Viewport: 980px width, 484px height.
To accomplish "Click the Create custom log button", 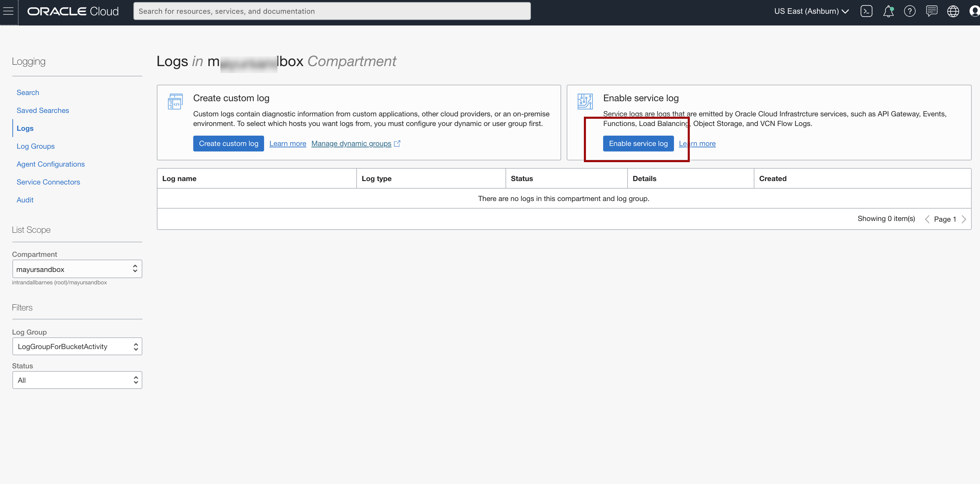I will [x=228, y=144].
